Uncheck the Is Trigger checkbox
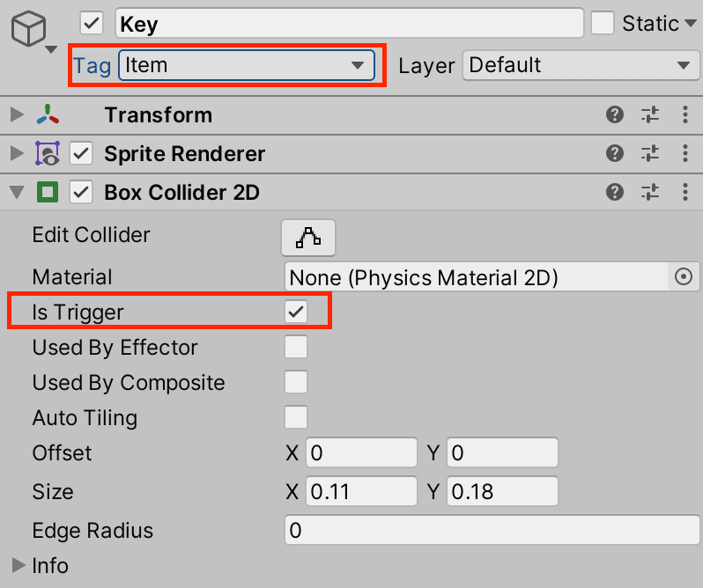 (x=296, y=312)
